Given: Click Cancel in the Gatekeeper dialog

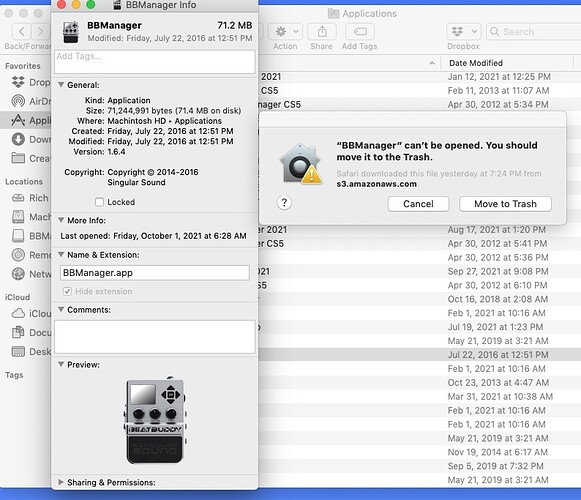Looking at the screenshot, I should click(418, 204).
